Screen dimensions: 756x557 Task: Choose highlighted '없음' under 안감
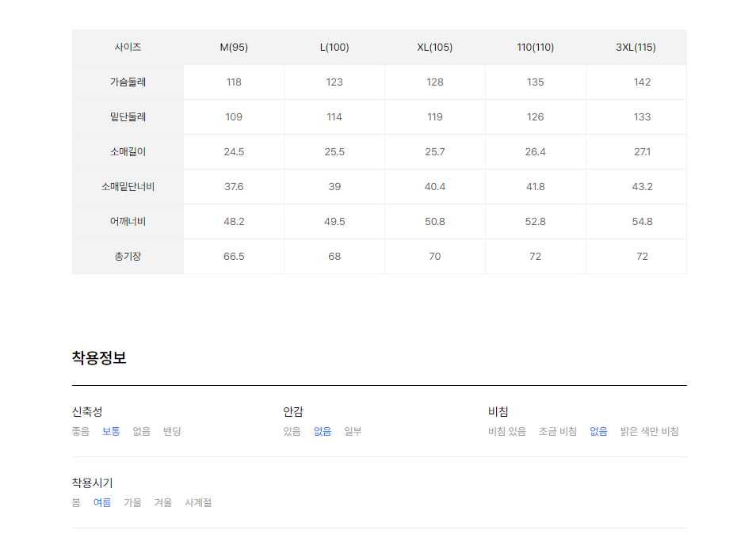tap(323, 431)
